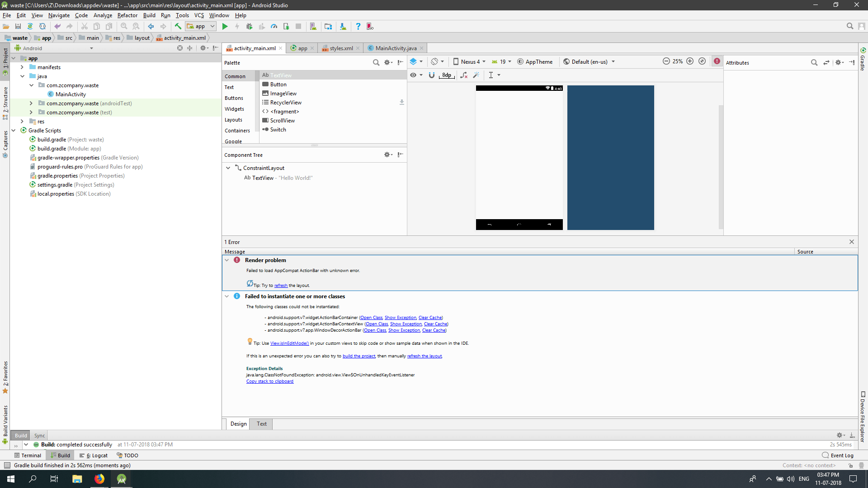Switch to the styles.xml editor tab

[341, 48]
